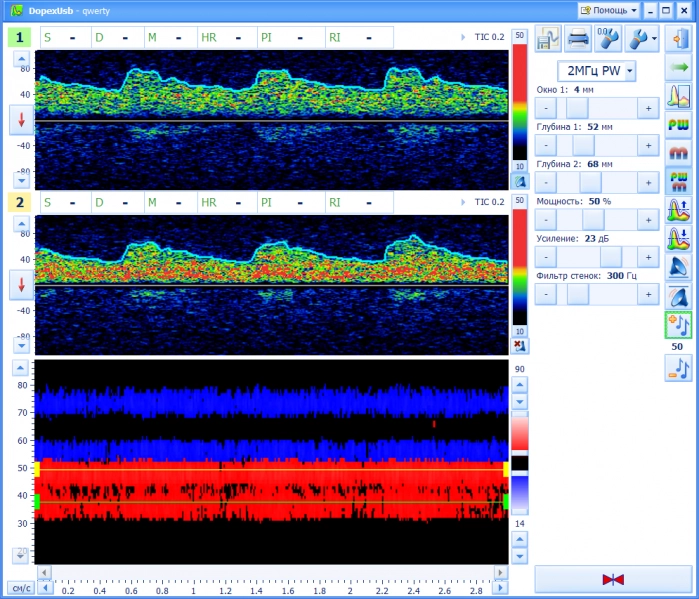Viewport: 699px width, 599px height.
Task: Increase Окно 1 with plus button
Action: point(647,108)
